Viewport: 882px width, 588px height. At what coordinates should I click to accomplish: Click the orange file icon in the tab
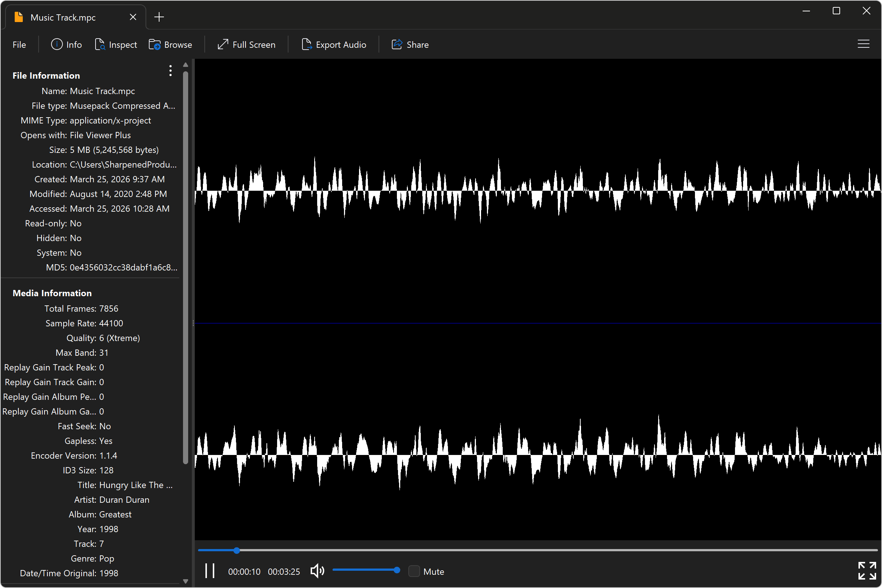[19, 17]
